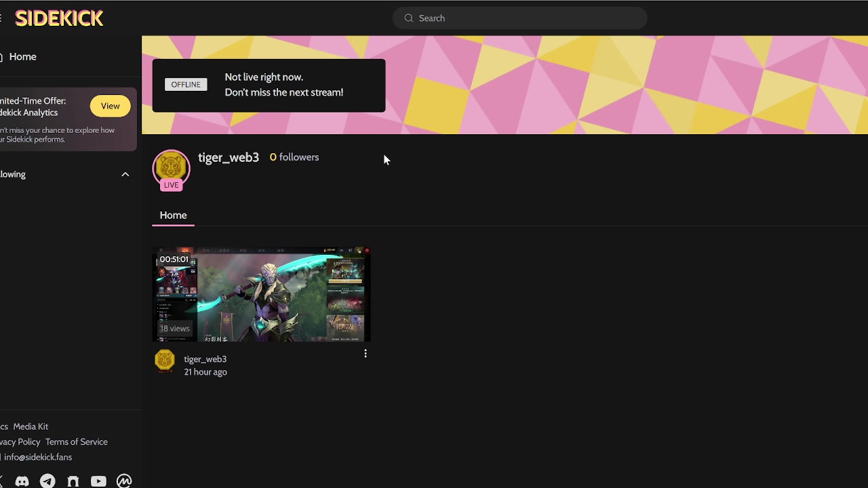Screen dimensions: 868x488
Task: Click the tiger_web3 name below the video
Action: pos(205,359)
